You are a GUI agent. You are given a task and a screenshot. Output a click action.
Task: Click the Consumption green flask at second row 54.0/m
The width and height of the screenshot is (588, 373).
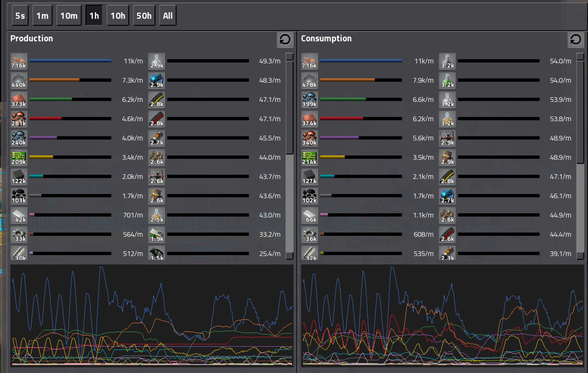447,80
